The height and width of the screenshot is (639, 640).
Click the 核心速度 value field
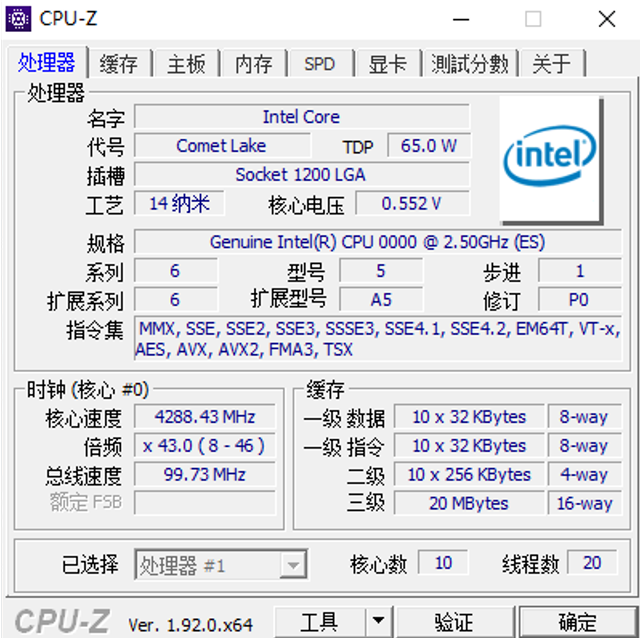pyautogui.click(x=205, y=417)
